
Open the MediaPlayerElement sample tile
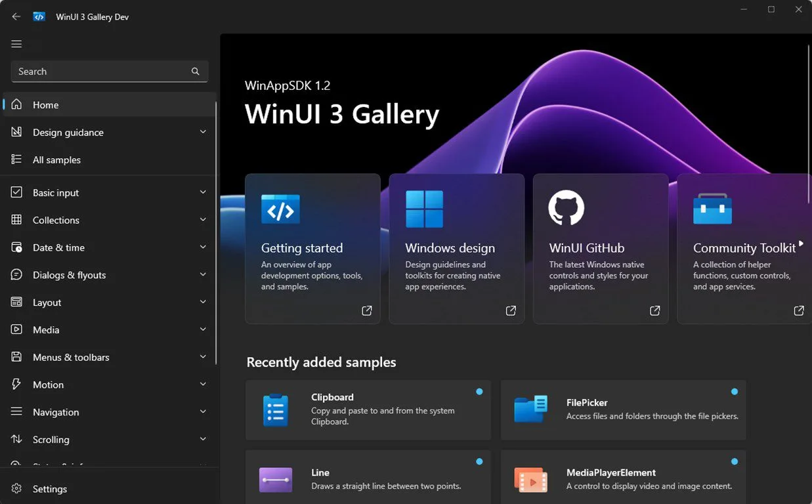pyautogui.click(x=623, y=479)
